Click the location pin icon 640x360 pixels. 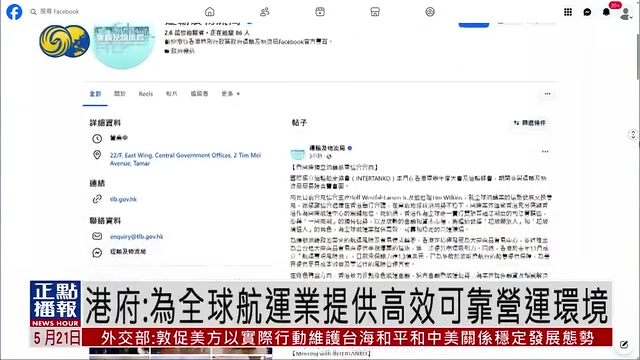(x=97, y=155)
